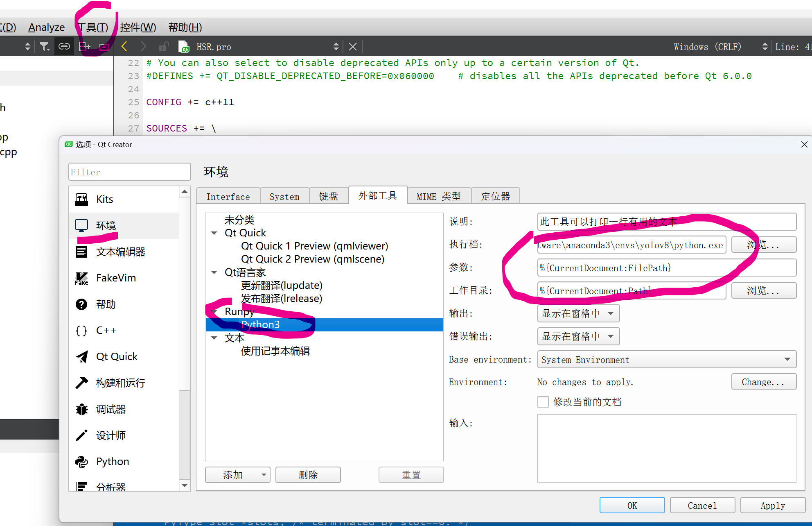Click the link synchronize icon in toolbar

point(64,46)
